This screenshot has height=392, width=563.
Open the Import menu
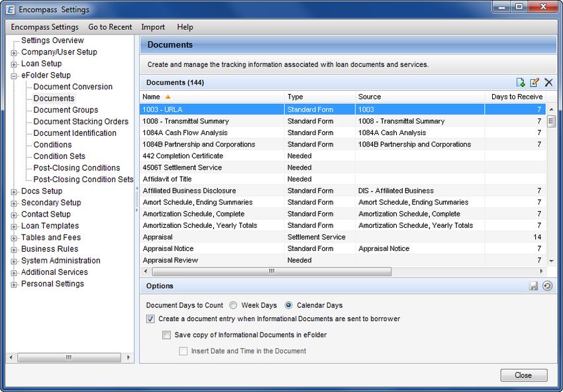coord(153,27)
